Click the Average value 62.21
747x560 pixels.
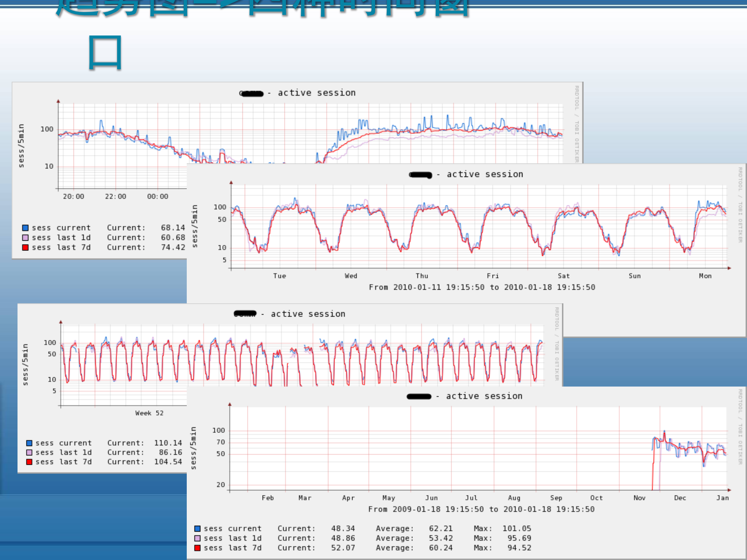(x=441, y=528)
